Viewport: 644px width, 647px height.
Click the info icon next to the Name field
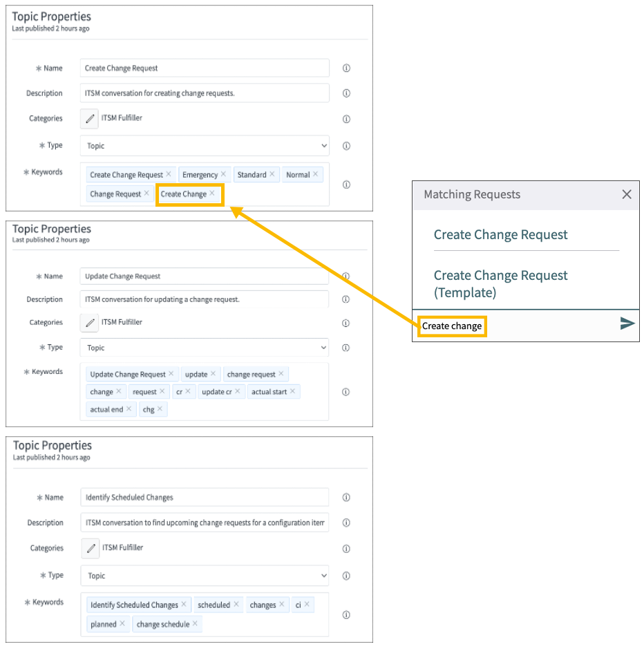(x=346, y=68)
